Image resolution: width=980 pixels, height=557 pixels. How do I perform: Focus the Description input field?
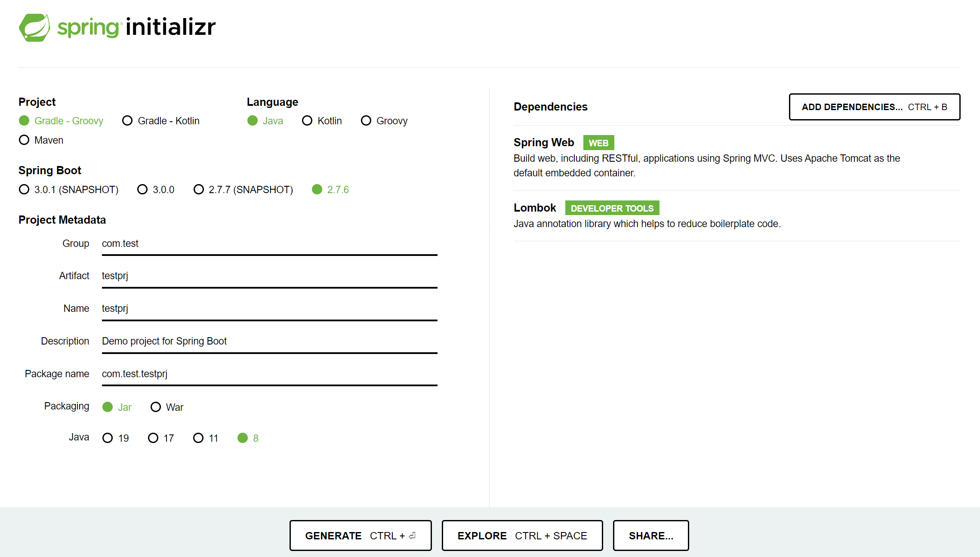[x=269, y=342]
